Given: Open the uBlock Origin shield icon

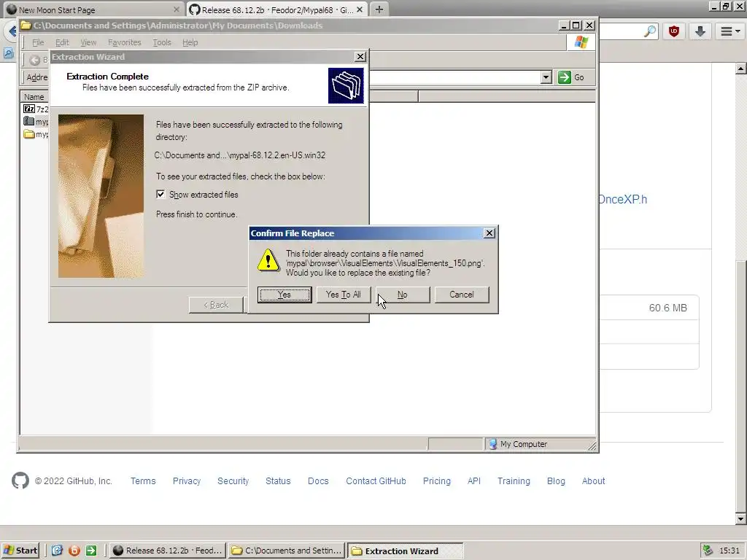Looking at the screenshot, I should tap(673, 31).
